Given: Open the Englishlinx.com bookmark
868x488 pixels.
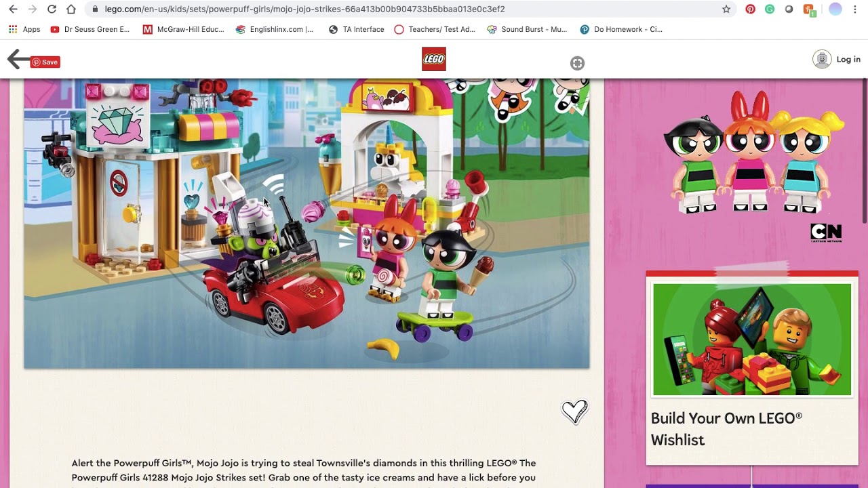Looking at the screenshot, I should tap(275, 29).
